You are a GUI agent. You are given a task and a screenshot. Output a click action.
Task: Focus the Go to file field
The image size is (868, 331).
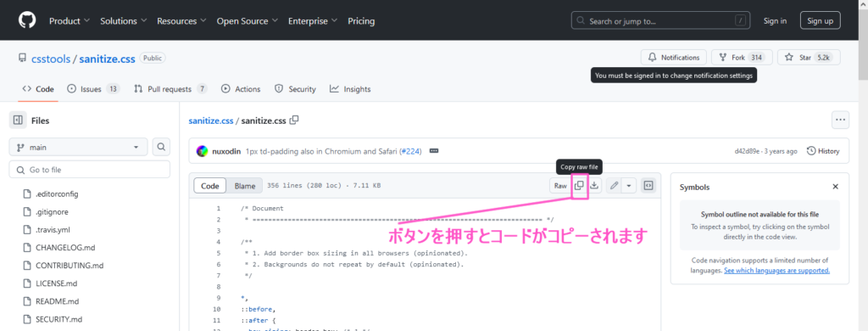pos(90,170)
